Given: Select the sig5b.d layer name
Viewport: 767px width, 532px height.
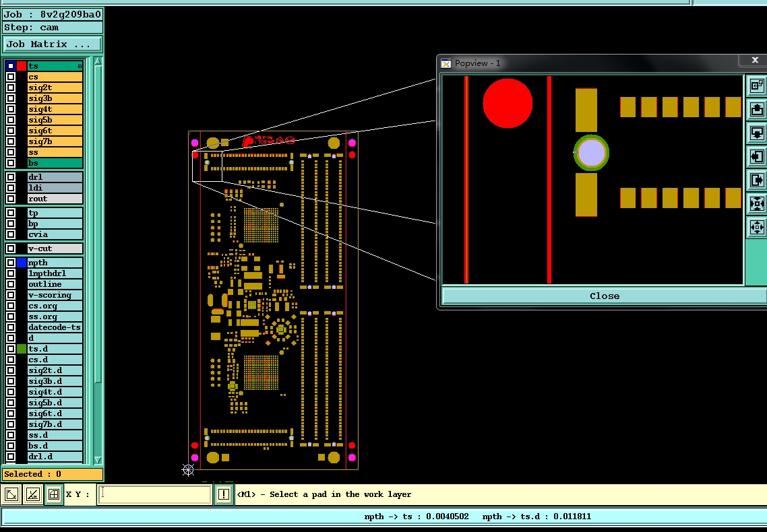Looking at the screenshot, I should click(x=55, y=403).
